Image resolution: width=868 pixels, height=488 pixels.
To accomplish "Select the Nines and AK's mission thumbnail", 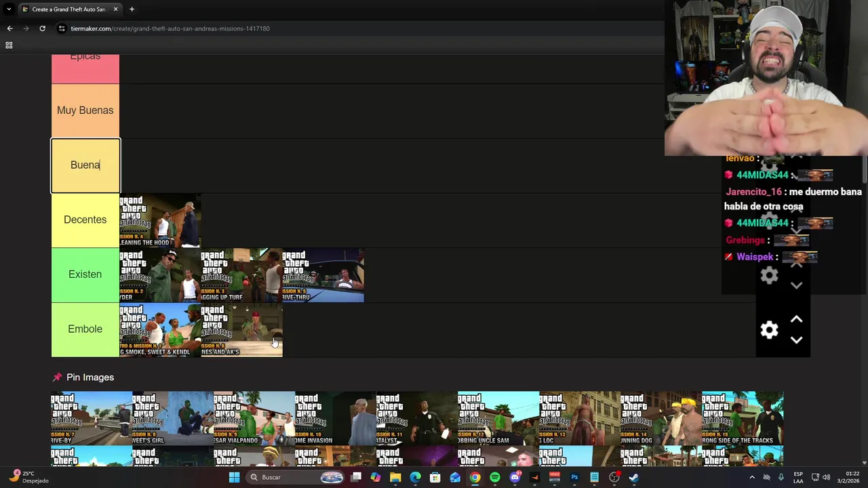I will click(x=241, y=329).
